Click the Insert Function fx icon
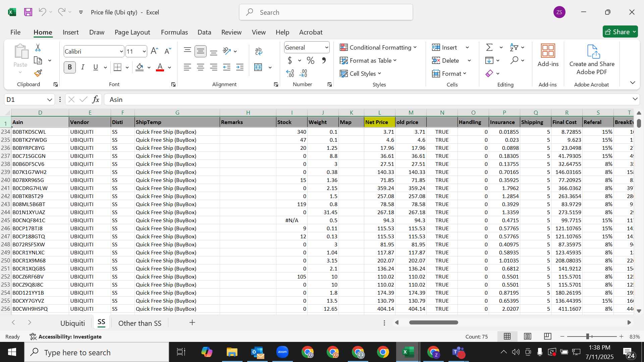This screenshot has height=362, width=644. click(x=96, y=100)
